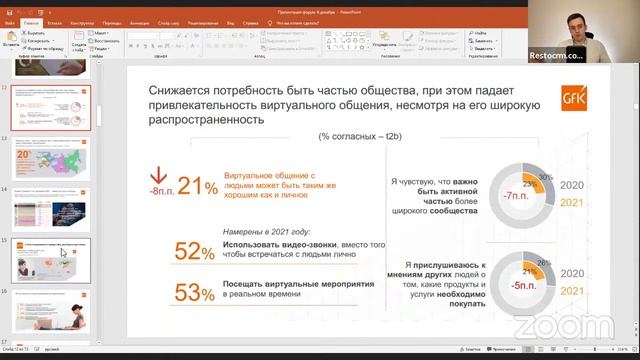Click Формат по образцу (Format Painter)
Viewport: 640px width, 360px height.
point(43,49)
